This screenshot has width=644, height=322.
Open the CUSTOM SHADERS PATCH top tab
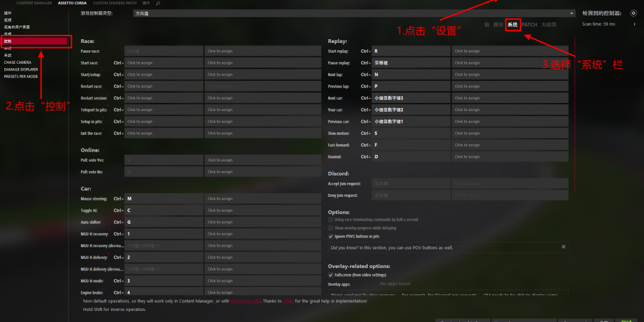click(x=115, y=3)
